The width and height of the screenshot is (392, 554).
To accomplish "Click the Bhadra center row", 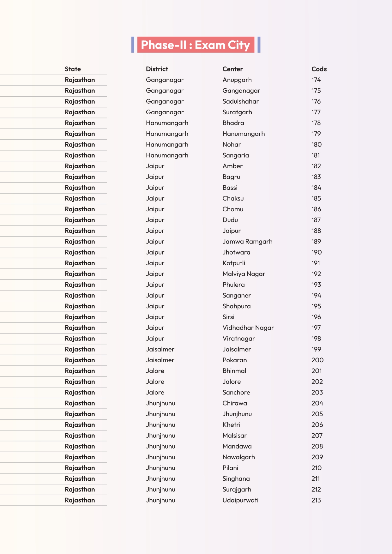I will (x=233, y=123).
